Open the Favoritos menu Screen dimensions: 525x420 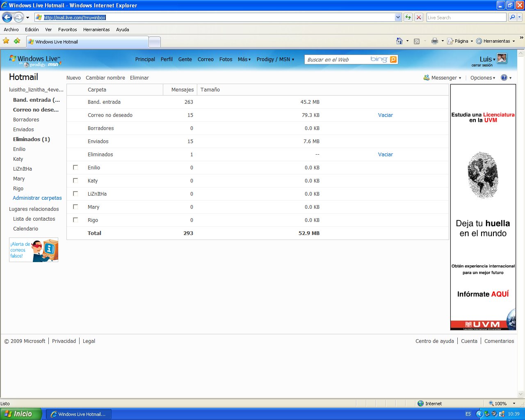pyautogui.click(x=67, y=30)
